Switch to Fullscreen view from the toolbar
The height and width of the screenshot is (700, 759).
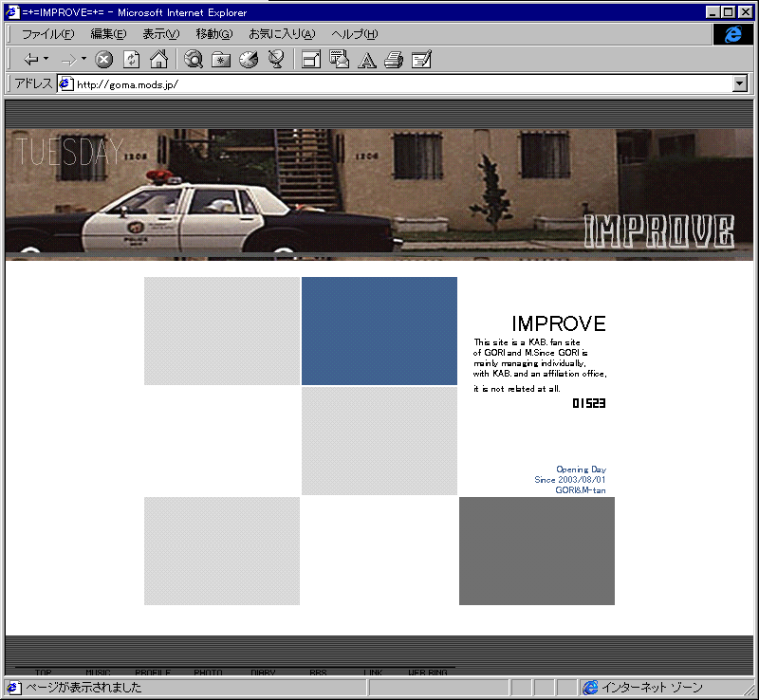(x=311, y=60)
